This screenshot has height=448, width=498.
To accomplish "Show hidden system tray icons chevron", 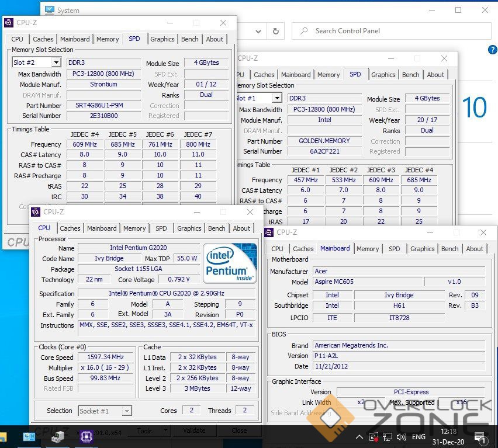I will point(360,437).
